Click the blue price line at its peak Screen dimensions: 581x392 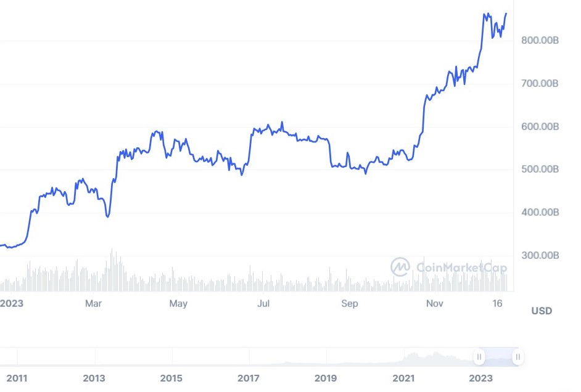[x=487, y=12]
